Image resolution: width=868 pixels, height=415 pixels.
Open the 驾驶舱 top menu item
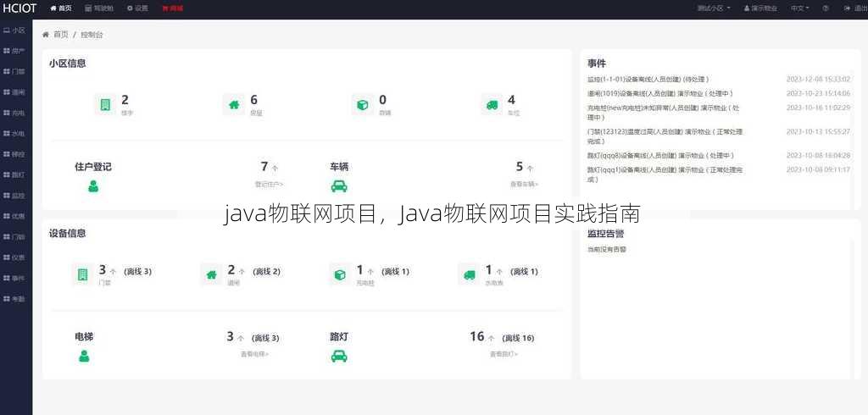100,8
